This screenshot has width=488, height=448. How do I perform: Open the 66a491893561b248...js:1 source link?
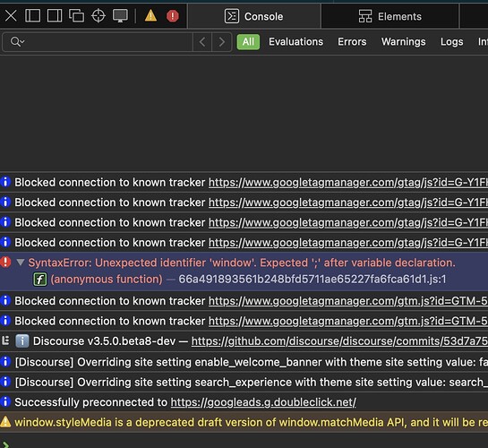point(312,280)
